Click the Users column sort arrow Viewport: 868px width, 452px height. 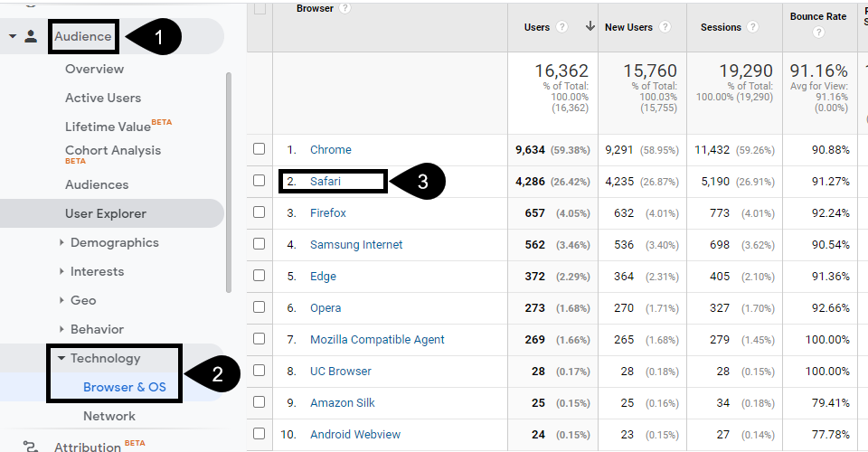click(590, 27)
